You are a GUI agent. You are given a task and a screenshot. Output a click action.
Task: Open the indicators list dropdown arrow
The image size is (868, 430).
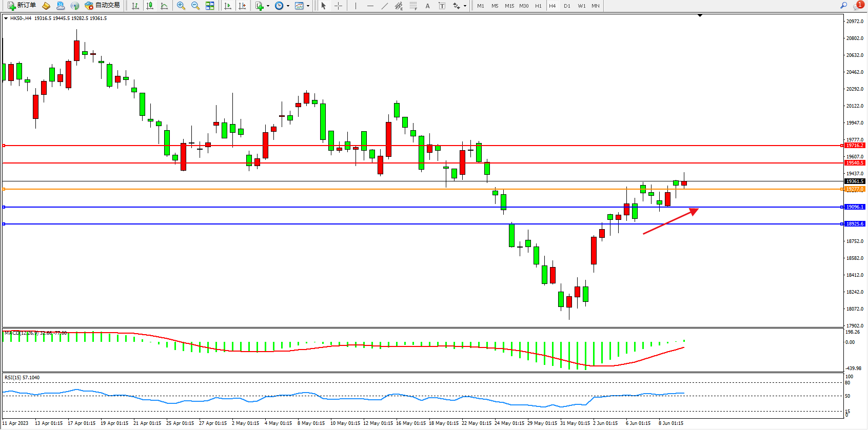click(268, 6)
